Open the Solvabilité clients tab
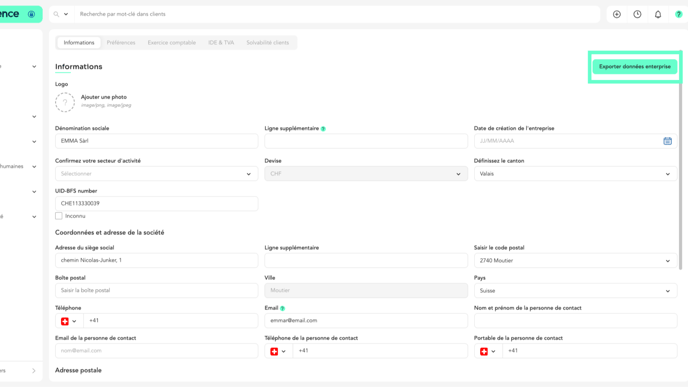688x387 pixels. click(x=268, y=43)
